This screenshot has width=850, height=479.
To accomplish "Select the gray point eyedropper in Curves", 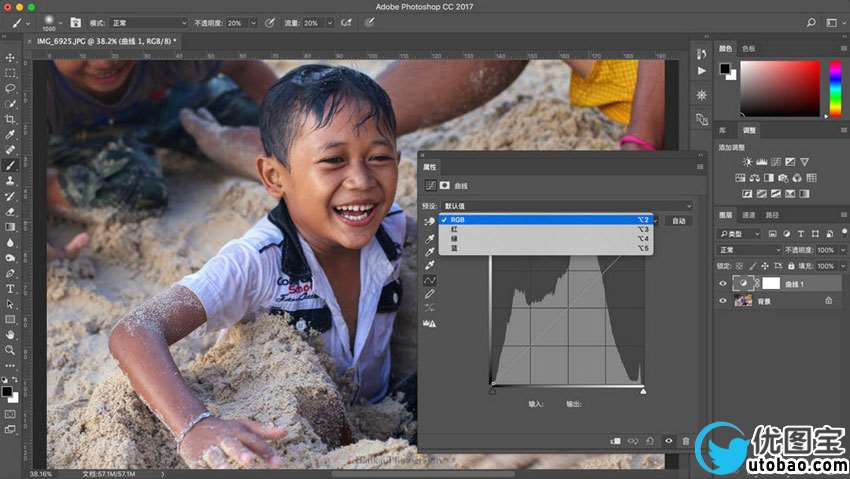I will (429, 252).
